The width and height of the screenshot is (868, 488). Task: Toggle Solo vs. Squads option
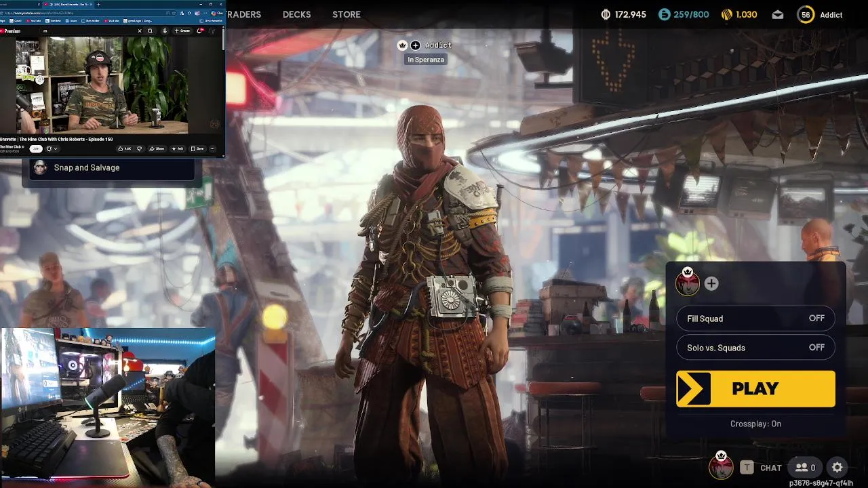[x=755, y=348]
